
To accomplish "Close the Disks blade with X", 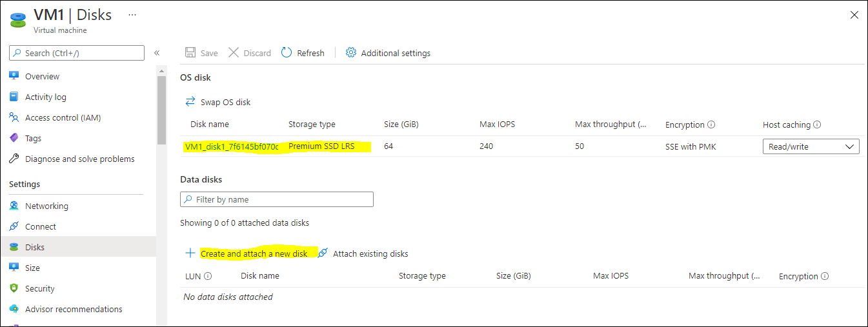I will point(854,15).
